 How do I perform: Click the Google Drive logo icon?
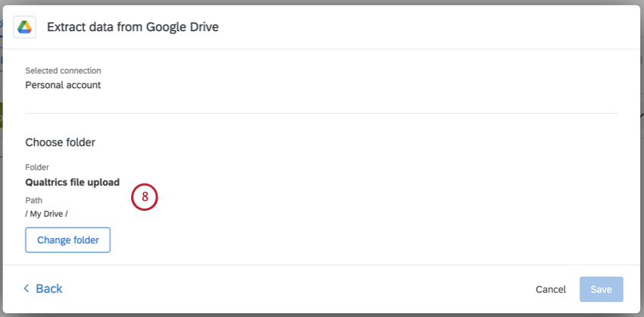click(x=25, y=27)
